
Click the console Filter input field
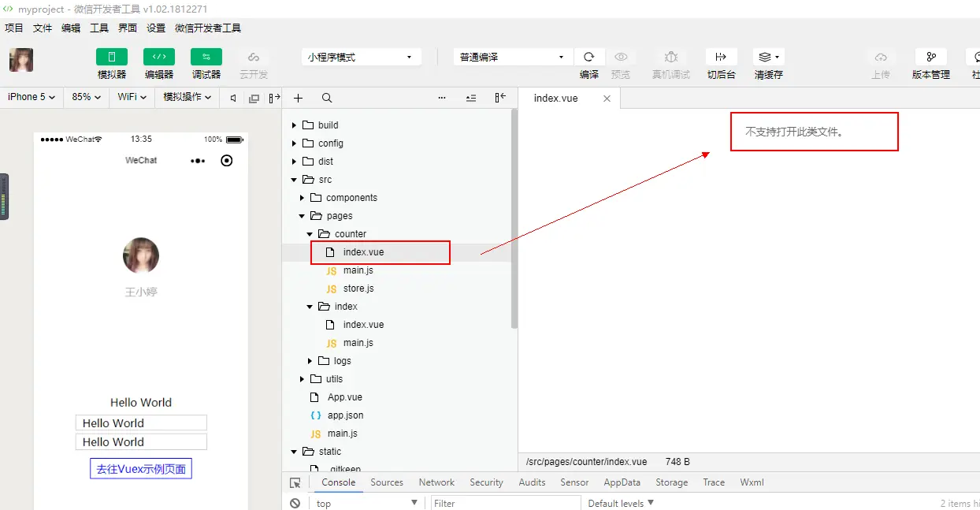click(506, 503)
